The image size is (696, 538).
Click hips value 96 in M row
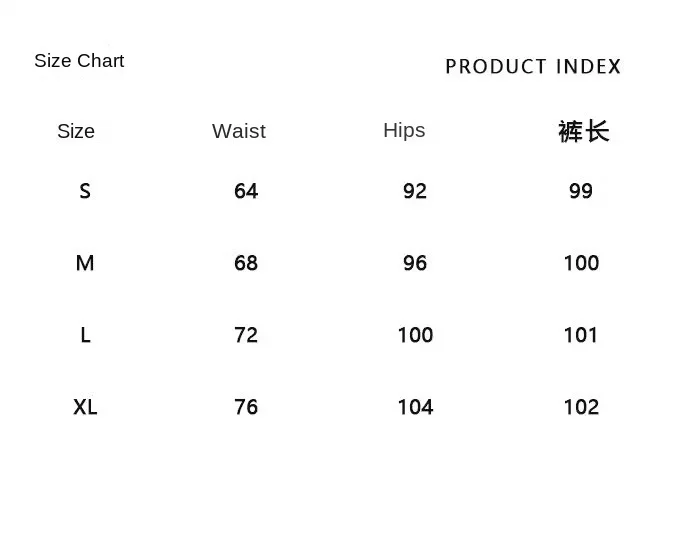pyautogui.click(x=415, y=263)
